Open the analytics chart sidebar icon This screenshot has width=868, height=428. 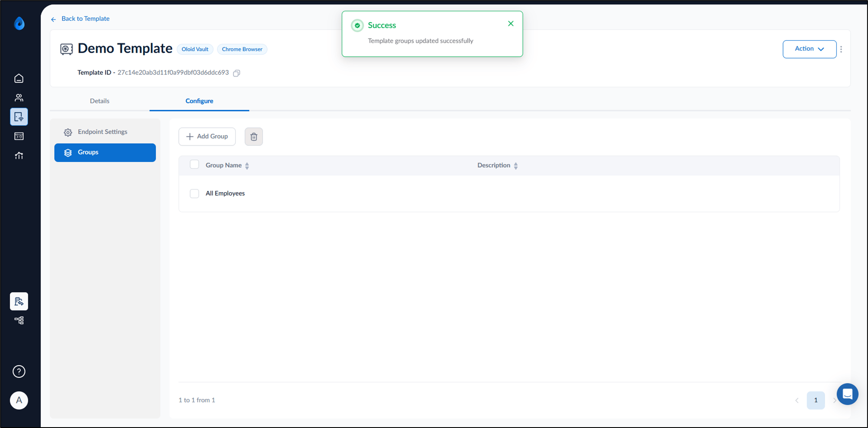click(19, 155)
